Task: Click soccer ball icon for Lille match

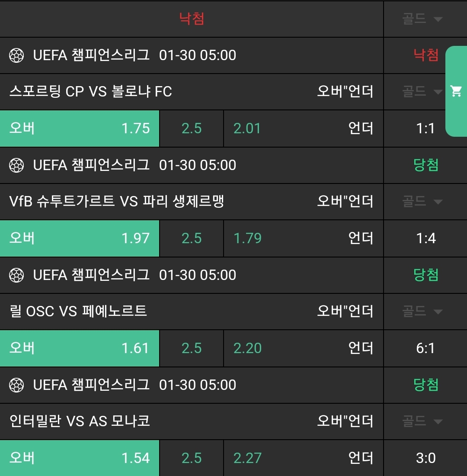Action: click(16, 275)
